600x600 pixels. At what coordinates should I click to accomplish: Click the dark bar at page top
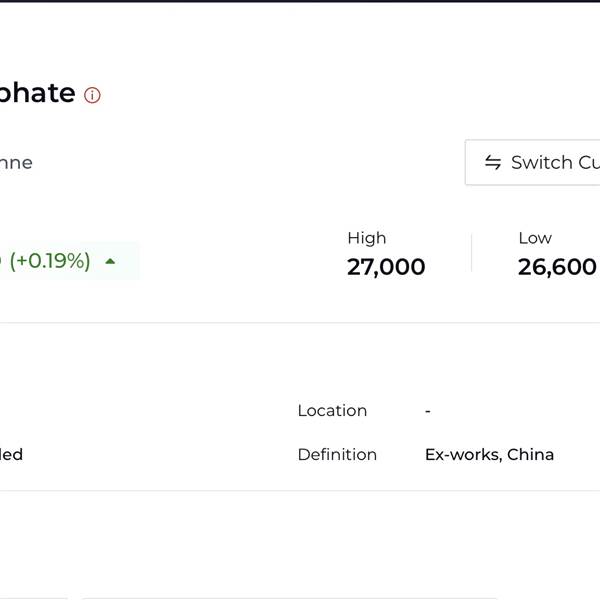(x=300, y=1)
